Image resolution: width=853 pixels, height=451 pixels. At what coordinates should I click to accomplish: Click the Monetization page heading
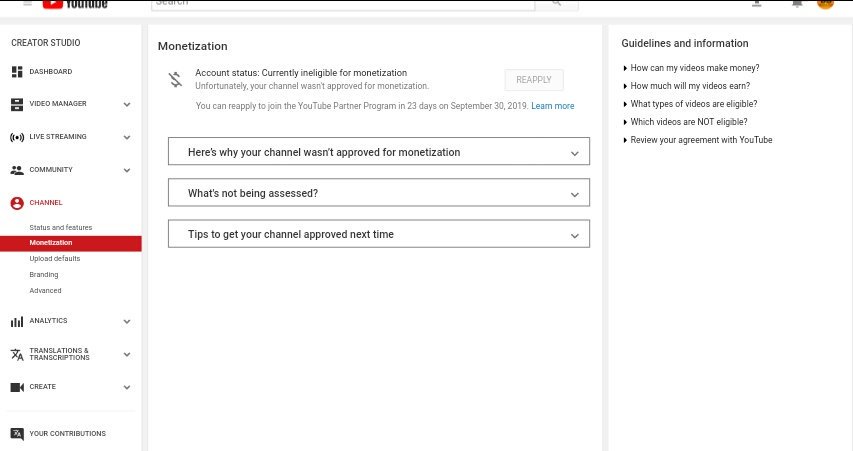click(193, 46)
